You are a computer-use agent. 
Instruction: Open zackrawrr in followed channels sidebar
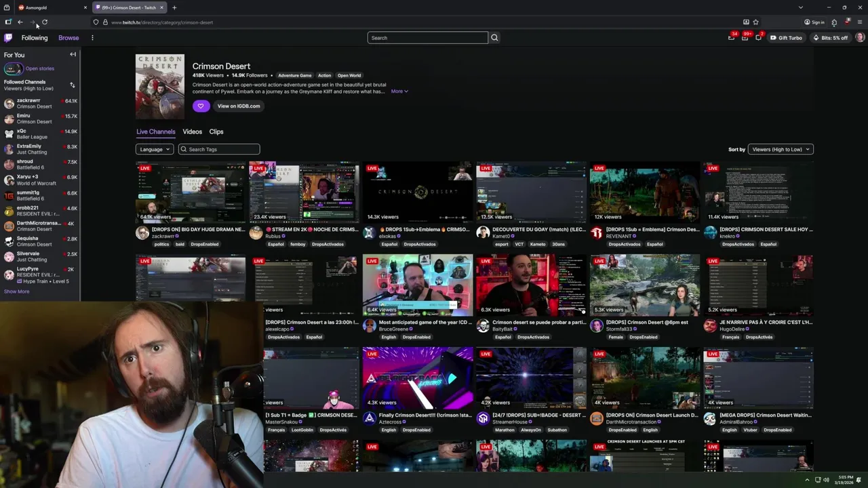(40, 104)
